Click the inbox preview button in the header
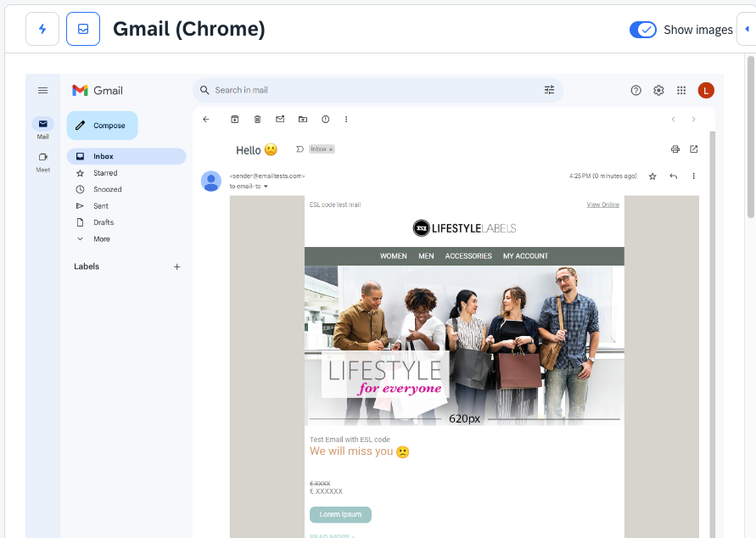 point(83,29)
